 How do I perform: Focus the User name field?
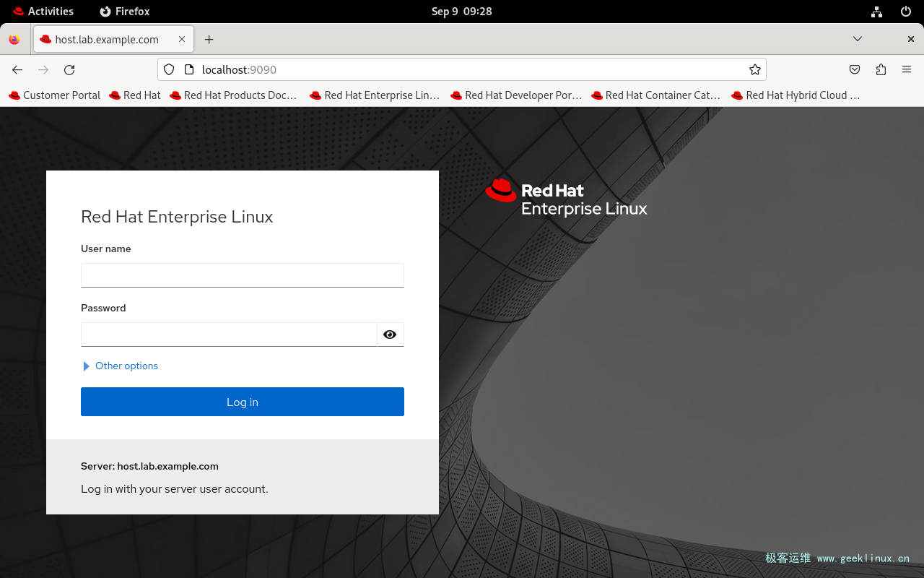pyautogui.click(x=243, y=275)
